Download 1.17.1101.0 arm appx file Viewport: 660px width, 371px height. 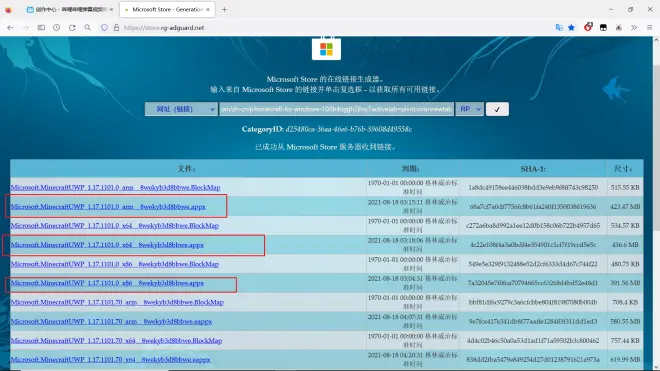[108, 206]
